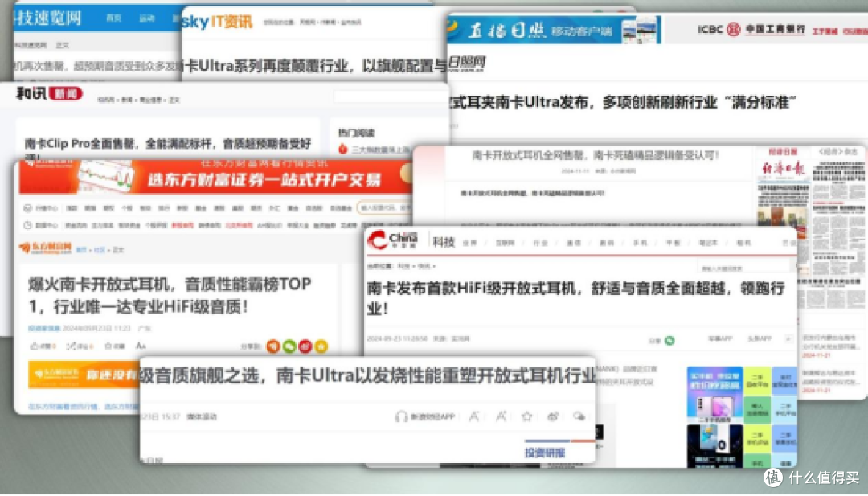Click the data center clock icon in the Eastmoney navigation
This screenshot has width=868, height=496.
pos(27,225)
